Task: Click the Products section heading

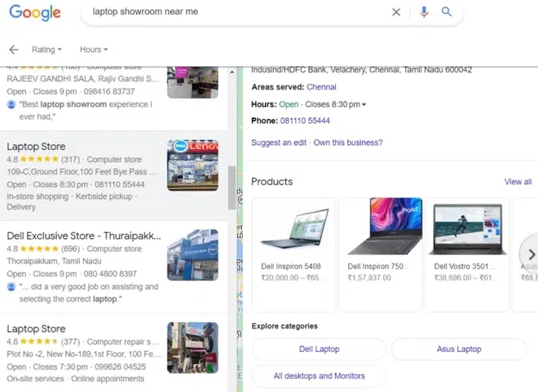Action: [x=271, y=182]
